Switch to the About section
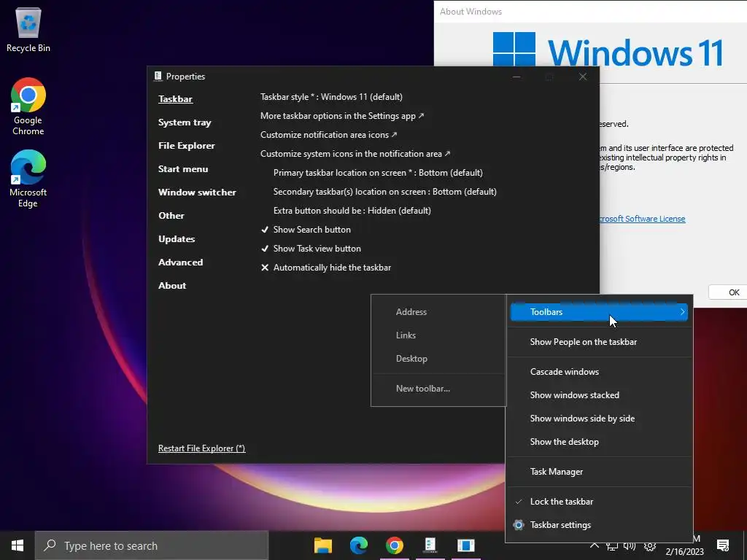Screen dimensions: 747x560 [172, 286]
